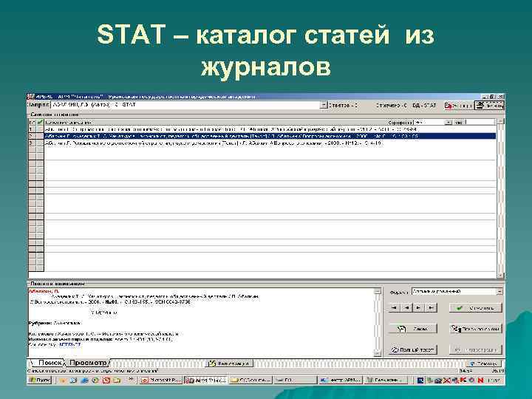Click the Помощь help button
The width and height of the screenshot is (532, 399).
click(483, 364)
